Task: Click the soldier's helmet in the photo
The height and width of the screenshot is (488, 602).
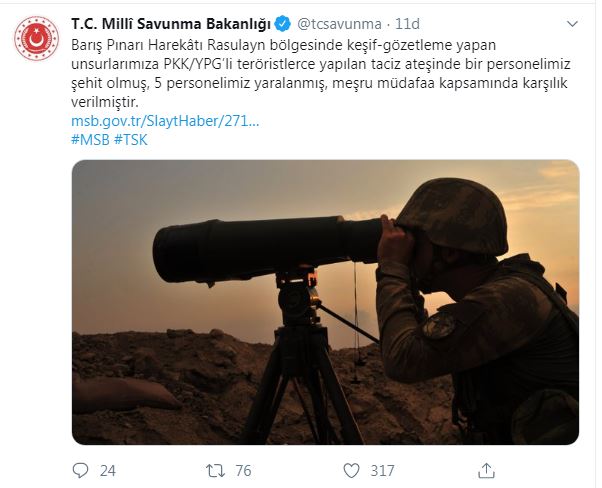Action: (x=453, y=216)
